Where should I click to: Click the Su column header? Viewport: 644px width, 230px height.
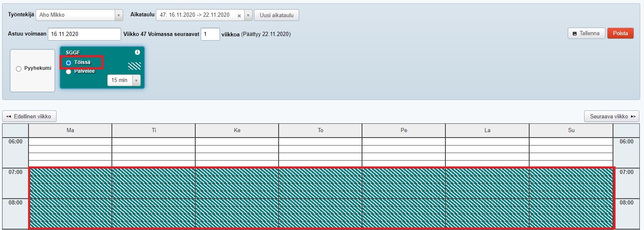pyautogui.click(x=571, y=130)
